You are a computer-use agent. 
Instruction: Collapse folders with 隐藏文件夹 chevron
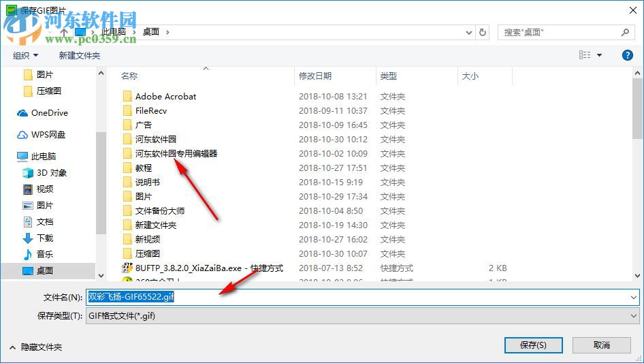[12, 347]
